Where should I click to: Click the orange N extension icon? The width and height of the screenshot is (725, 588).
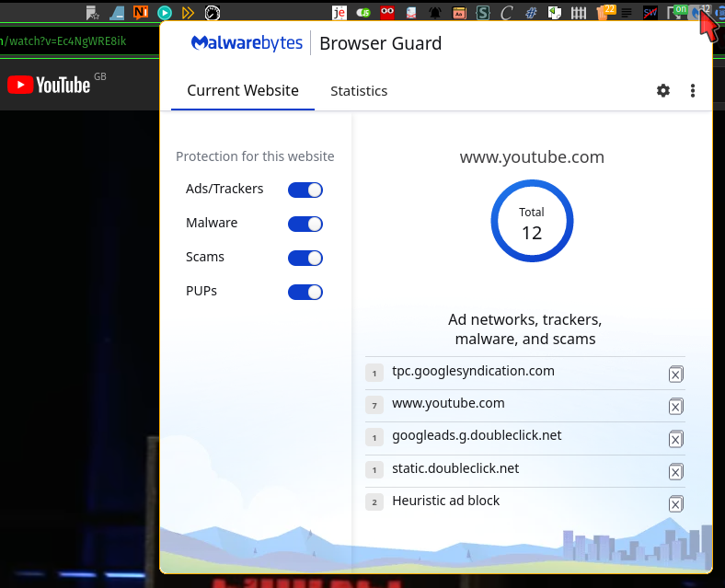(140, 13)
